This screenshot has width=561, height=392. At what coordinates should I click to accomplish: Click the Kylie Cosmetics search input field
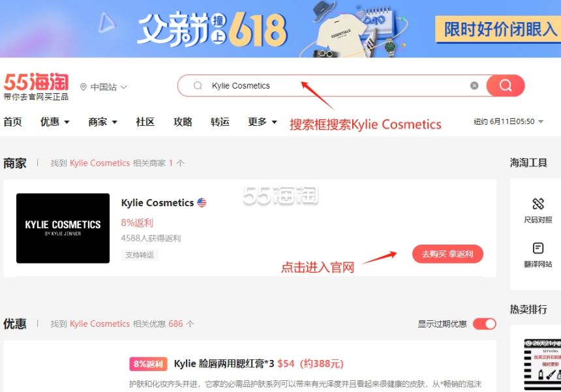[337, 85]
